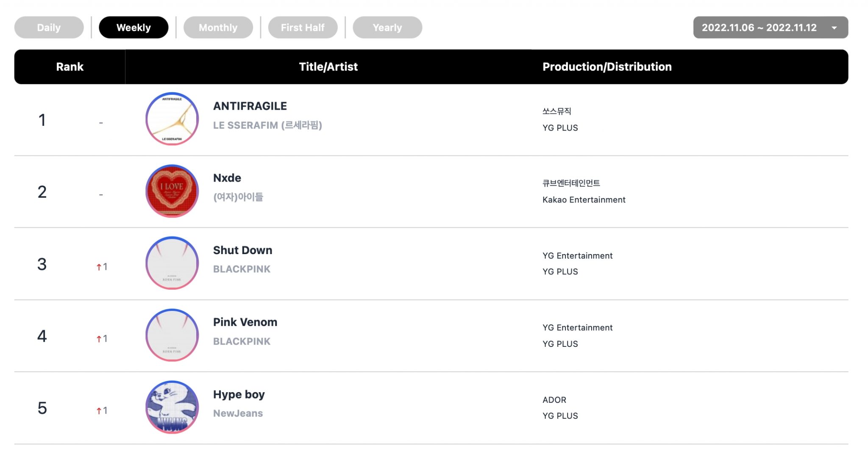Open the ANTIFRAGILE song title link
The width and height of the screenshot is (868, 451).
pos(250,106)
